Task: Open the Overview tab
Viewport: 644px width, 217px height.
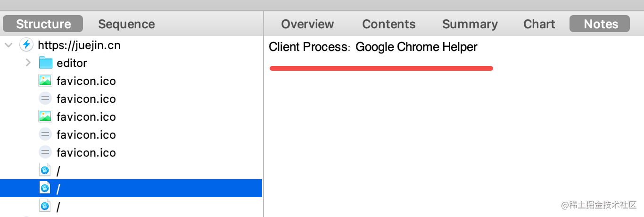Action: (307, 24)
